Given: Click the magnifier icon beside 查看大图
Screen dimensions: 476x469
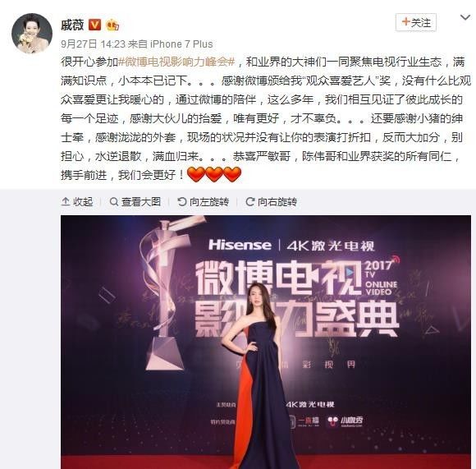Looking at the screenshot, I should [x=114, y=202].
